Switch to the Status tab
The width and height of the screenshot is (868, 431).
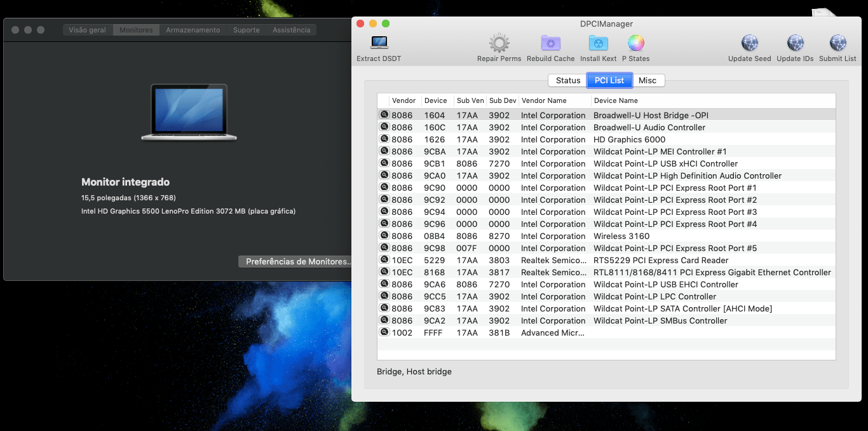tap(567, 81)
